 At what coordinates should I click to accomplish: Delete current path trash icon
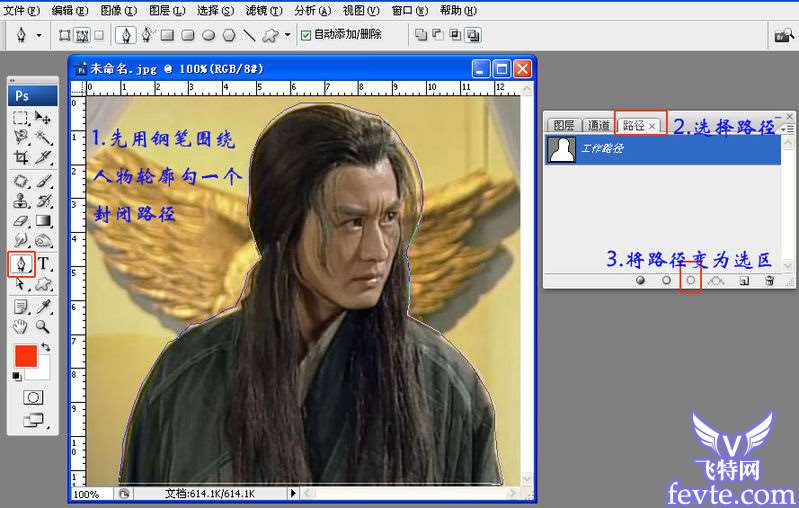(769, 281)
